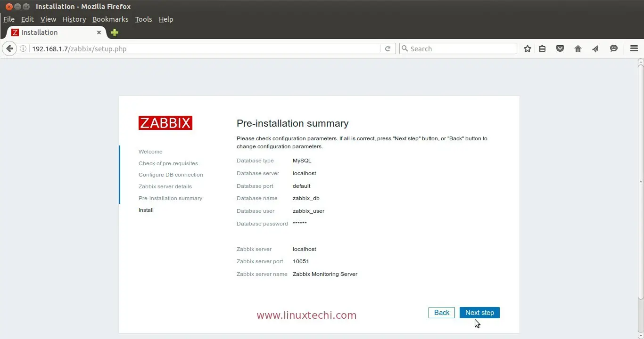Click the zabbix_user database user value
The height and width of the screenshot is (339, 644).
(308, 211)
